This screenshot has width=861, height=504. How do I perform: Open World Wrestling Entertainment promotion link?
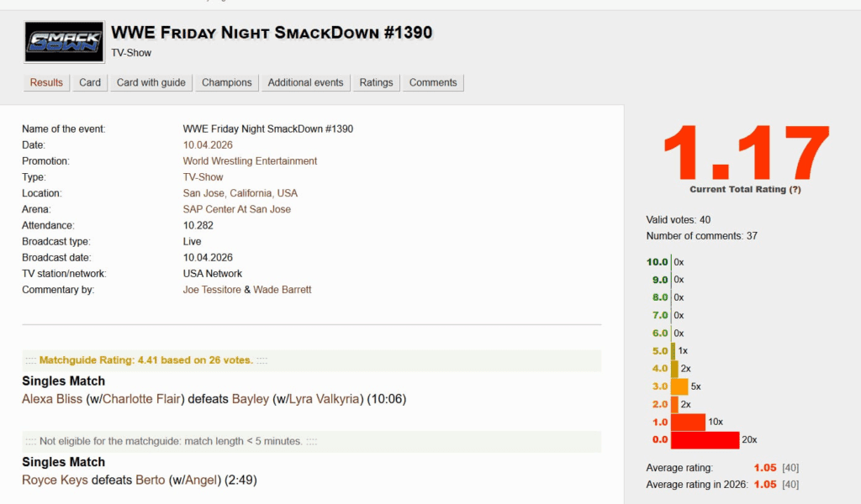coord(250,161)
